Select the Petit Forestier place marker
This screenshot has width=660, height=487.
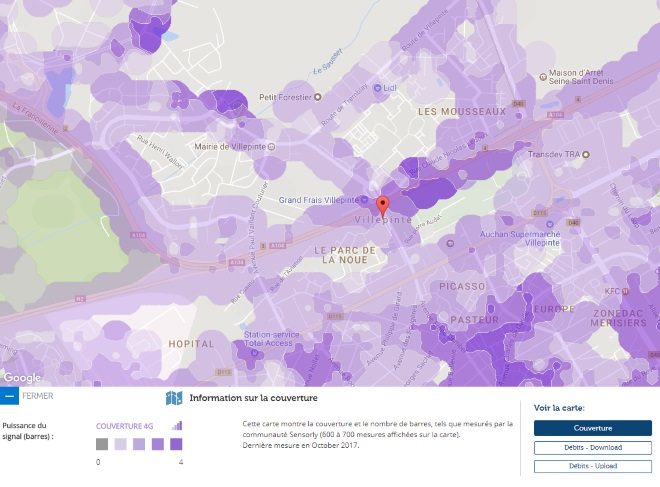(x=317, y=98)
